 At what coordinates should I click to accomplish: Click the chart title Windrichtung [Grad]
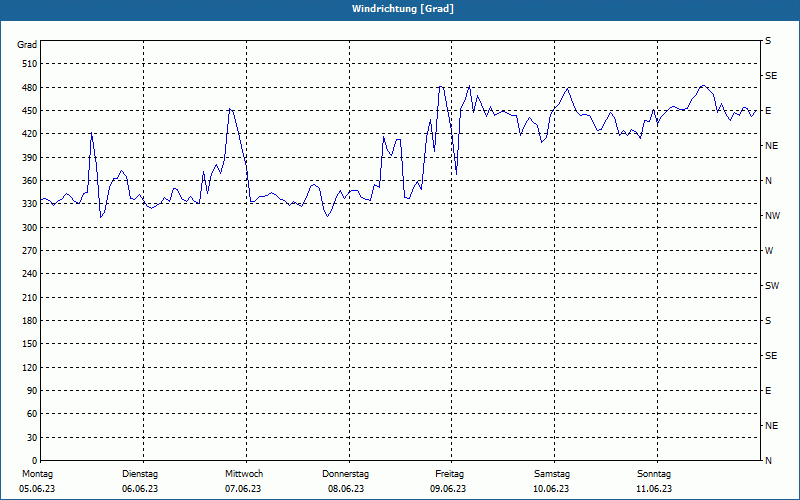pos(403,9)
